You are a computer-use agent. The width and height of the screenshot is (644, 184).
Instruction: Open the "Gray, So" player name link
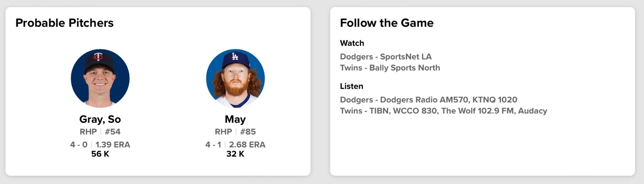pyautogui.click(x=100, y=119)
